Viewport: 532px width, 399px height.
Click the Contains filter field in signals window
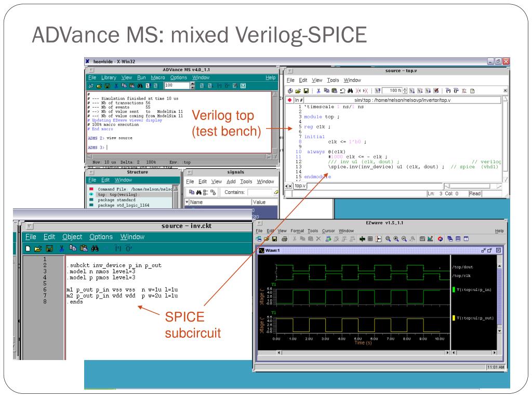(x=260, y=192)
